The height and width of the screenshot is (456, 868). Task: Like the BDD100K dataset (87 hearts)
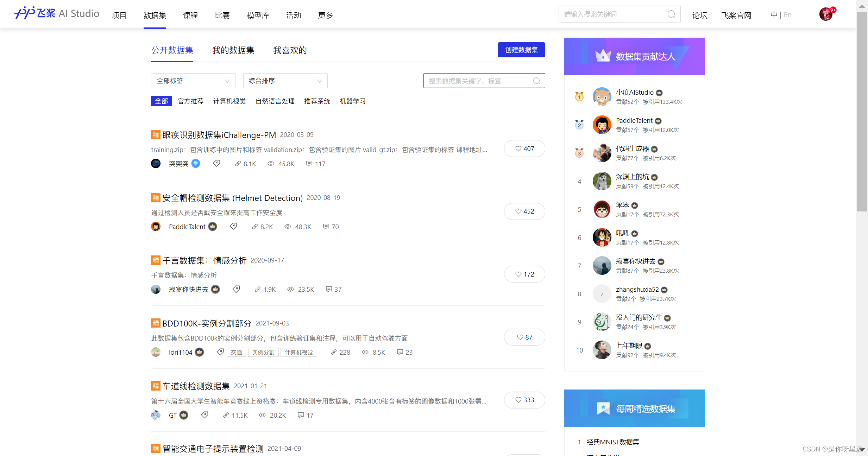524,337
